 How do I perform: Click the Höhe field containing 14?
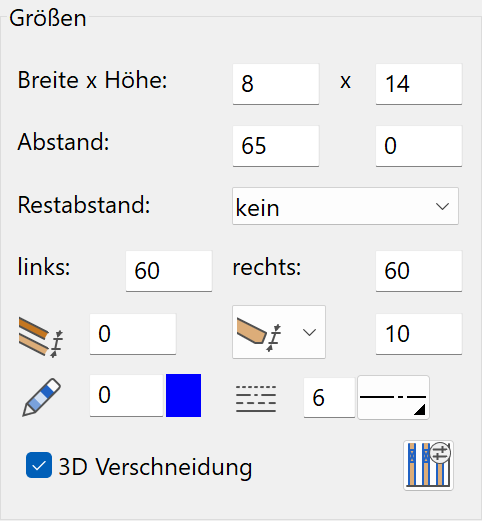419,84
